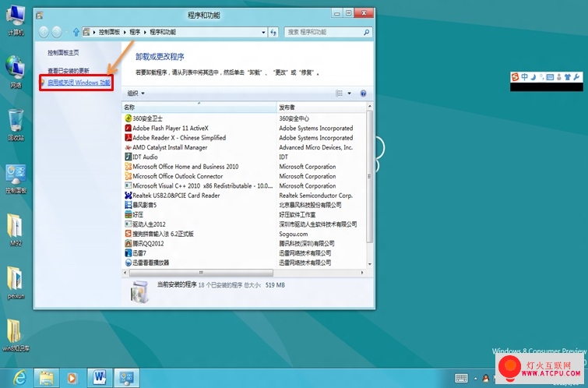This screenshot has height=388, width=588.
Task: Open File Explorer from the taskbar
Action: tap(47, 378)
